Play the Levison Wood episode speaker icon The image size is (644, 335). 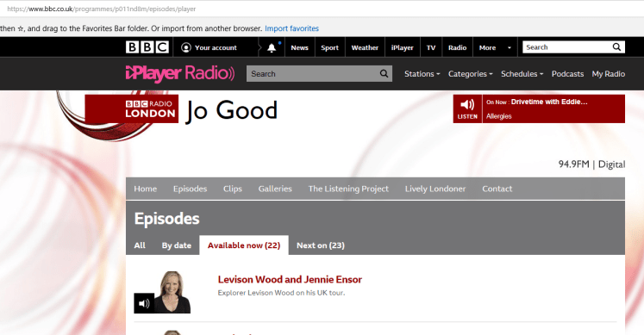coord(144,303)
